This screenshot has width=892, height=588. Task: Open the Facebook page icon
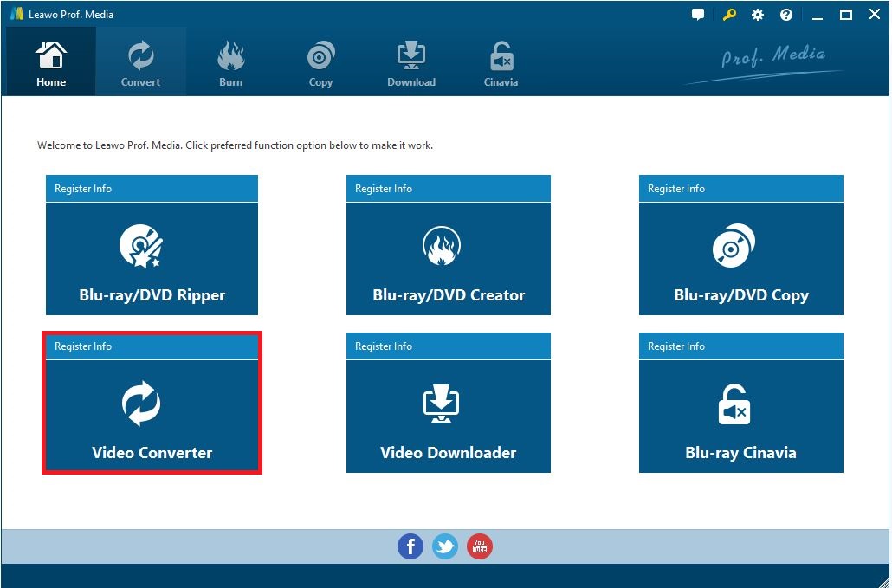pos(410,546)
